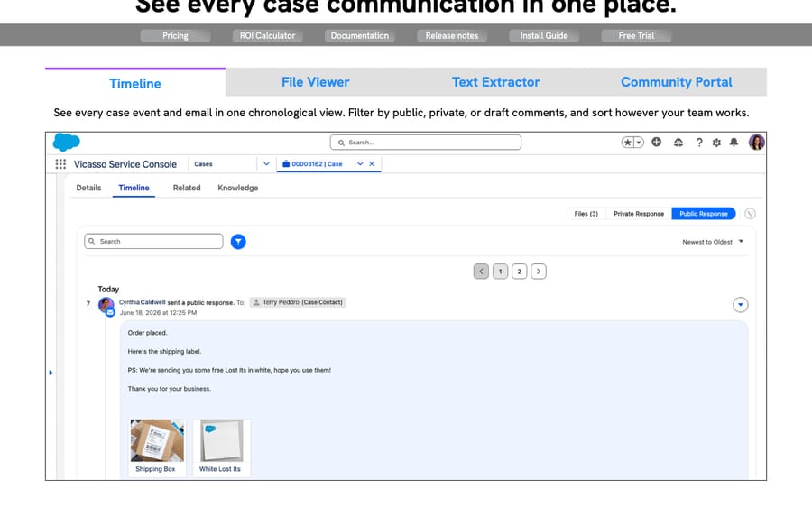The height and width of the screenshot is (508, 812).
Task: Open the App Launcher grid icon
Action: pos(60,164)
